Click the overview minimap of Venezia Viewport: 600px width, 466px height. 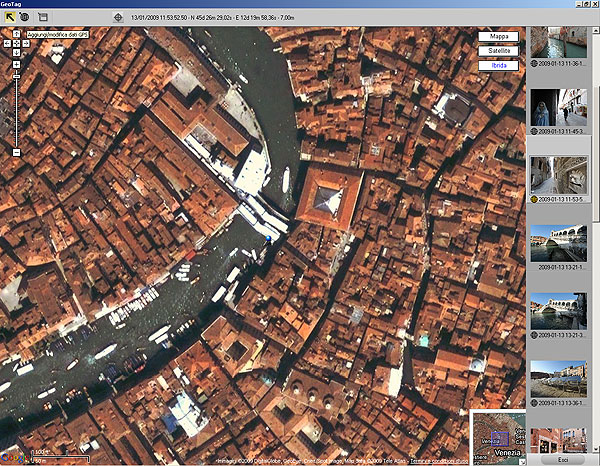pos(498,437)
